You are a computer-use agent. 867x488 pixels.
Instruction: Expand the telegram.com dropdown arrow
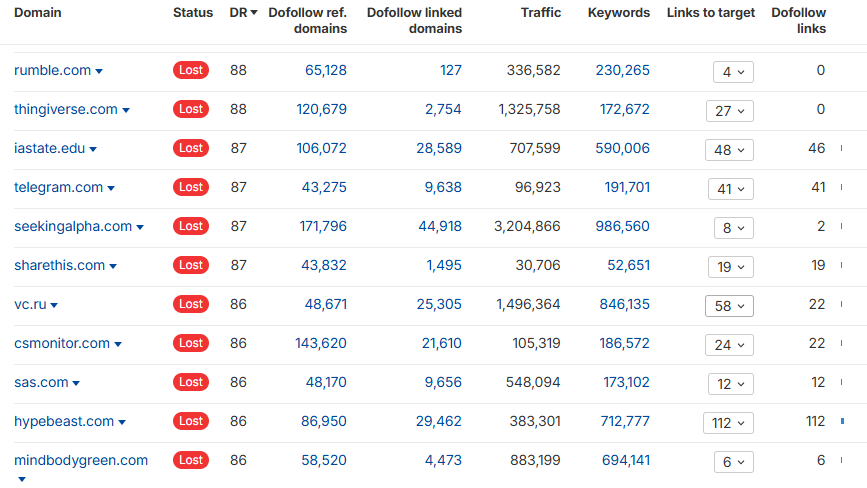tap(111, 188)
